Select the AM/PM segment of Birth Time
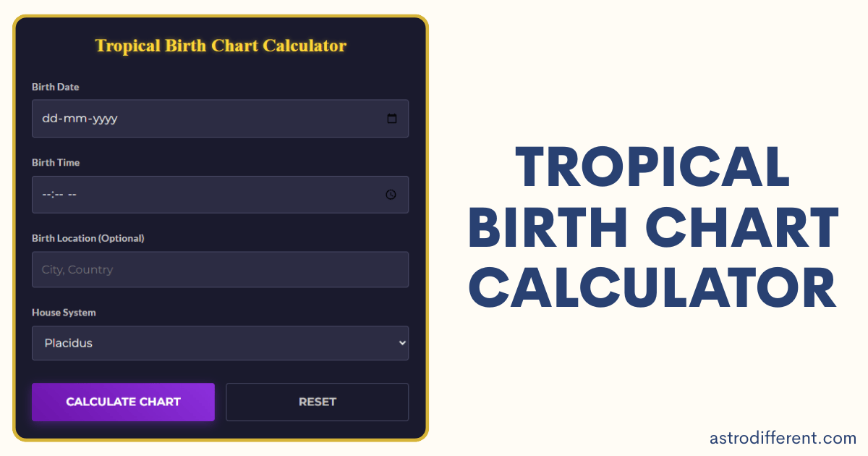The image size is (868, 456). point(72,195)
